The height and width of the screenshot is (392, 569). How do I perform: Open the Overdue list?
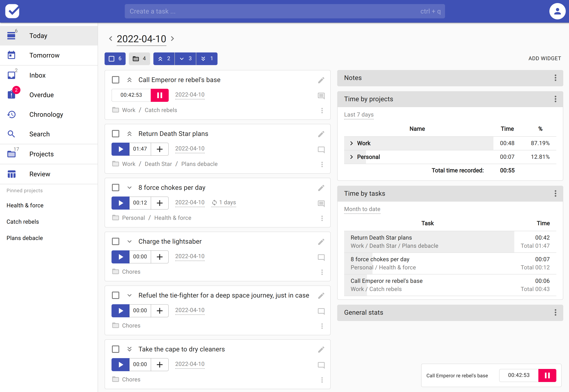[49, 95]
